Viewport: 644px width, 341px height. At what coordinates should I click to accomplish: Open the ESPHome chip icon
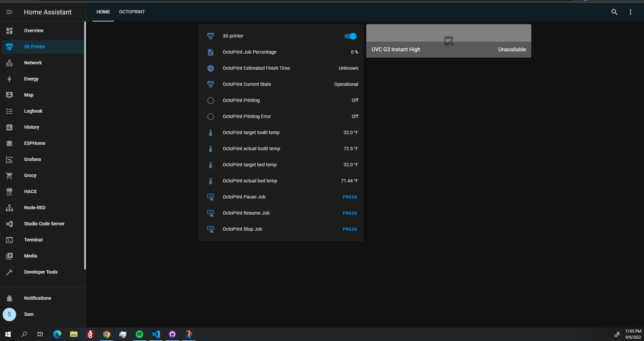pos(9,144)
